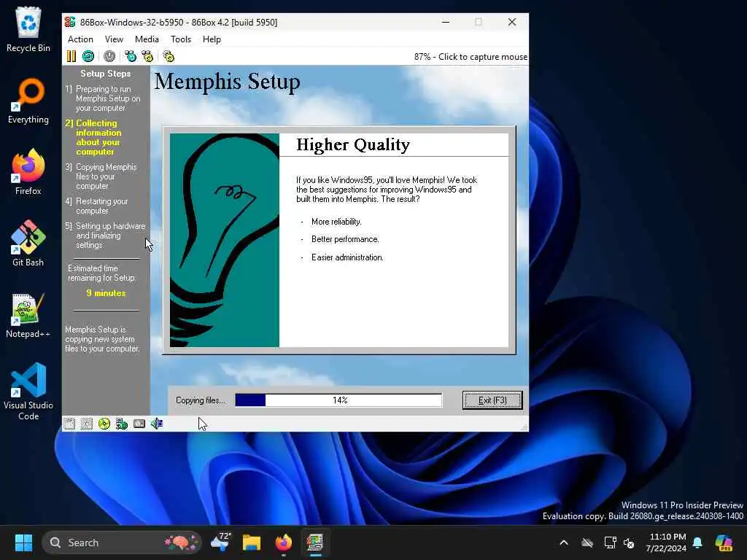Click the Copying files progress bar

click(338, 400)
